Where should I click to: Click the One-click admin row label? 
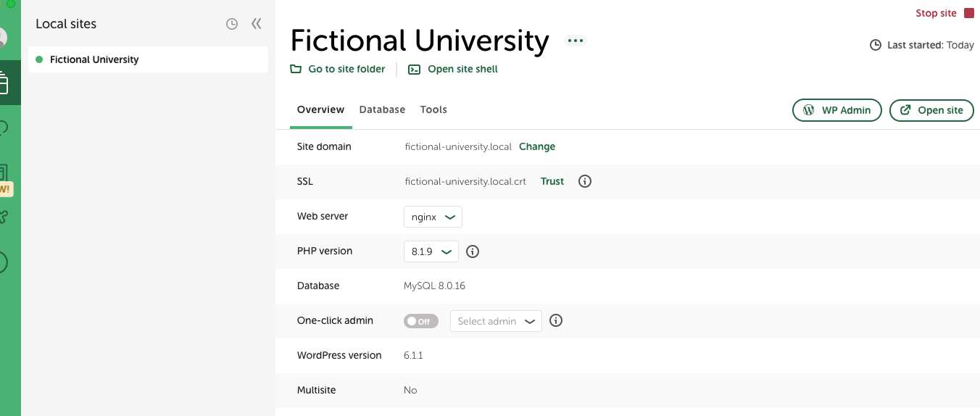tap(335, 320)
